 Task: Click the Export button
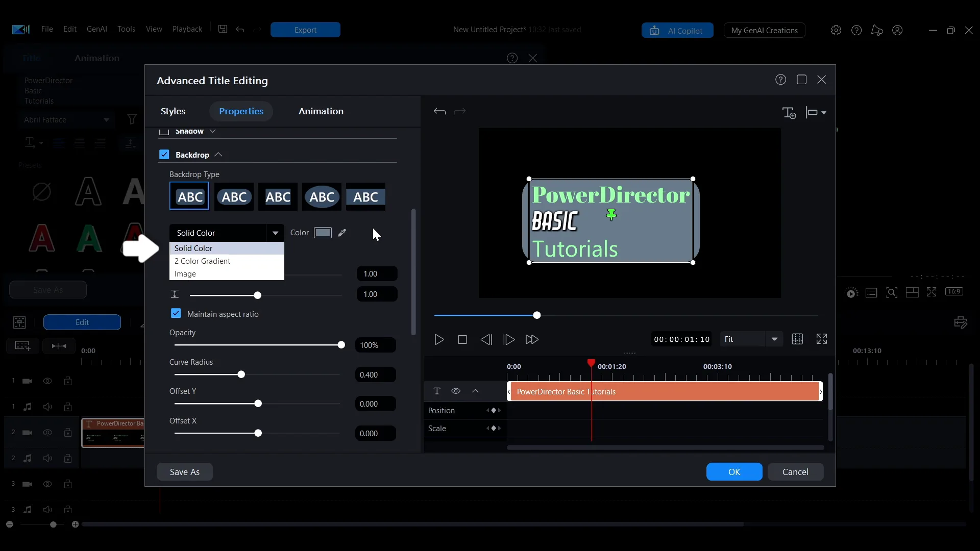(305, 30)
